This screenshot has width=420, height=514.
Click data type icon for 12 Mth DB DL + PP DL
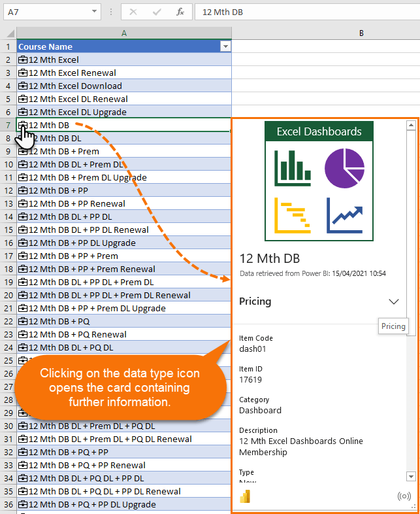[x=23, y=217]
